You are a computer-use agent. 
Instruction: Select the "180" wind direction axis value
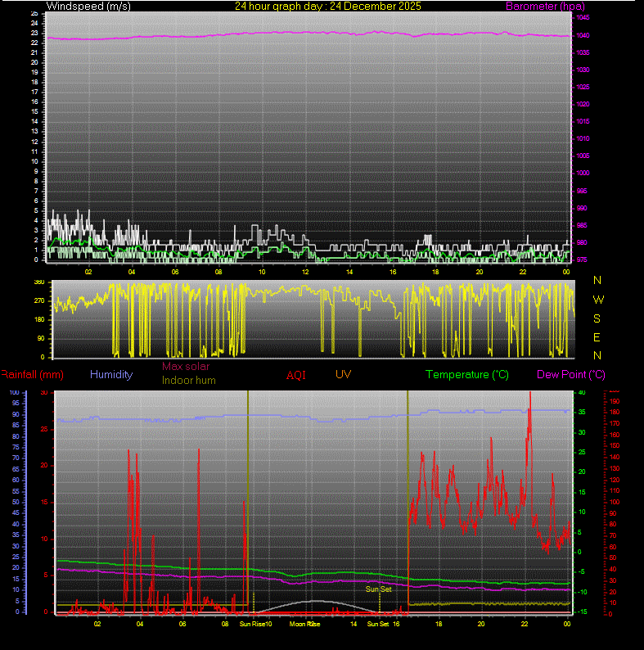click(x=39, y=319)
